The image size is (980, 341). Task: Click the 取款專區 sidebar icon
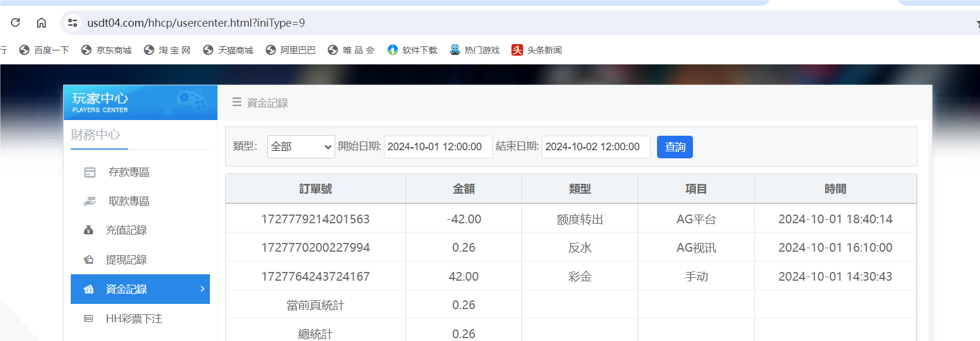click(90, 201)
